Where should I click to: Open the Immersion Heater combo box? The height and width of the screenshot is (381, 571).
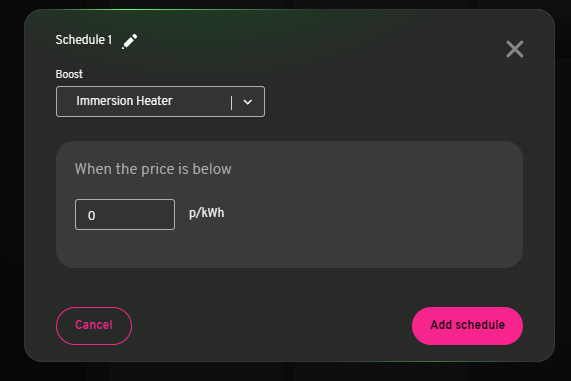click(x=160, y=101)
